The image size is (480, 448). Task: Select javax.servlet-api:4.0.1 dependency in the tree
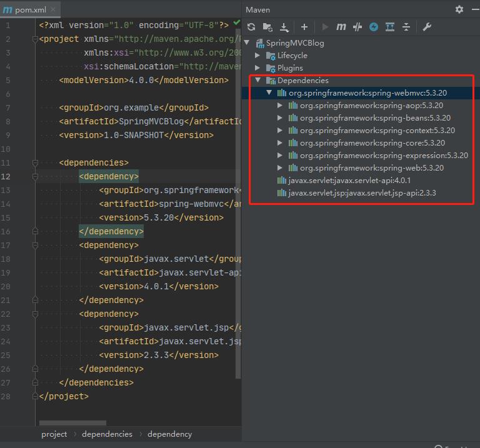click(x=349, y=181)
